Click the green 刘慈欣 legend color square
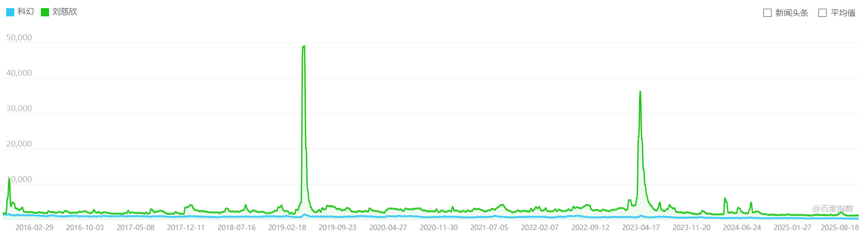 pyautogui.click(x=45, y=12)
